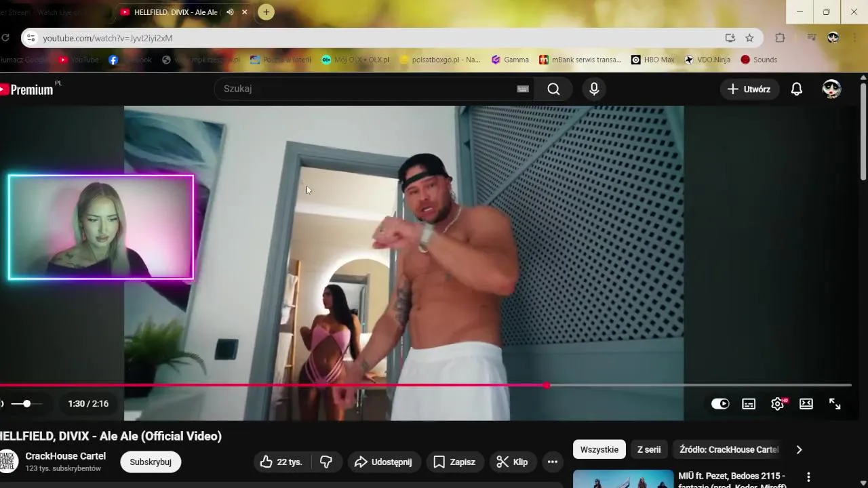Mute the tab audio speaker icon

pyautogui.click(x=231, y=12)
